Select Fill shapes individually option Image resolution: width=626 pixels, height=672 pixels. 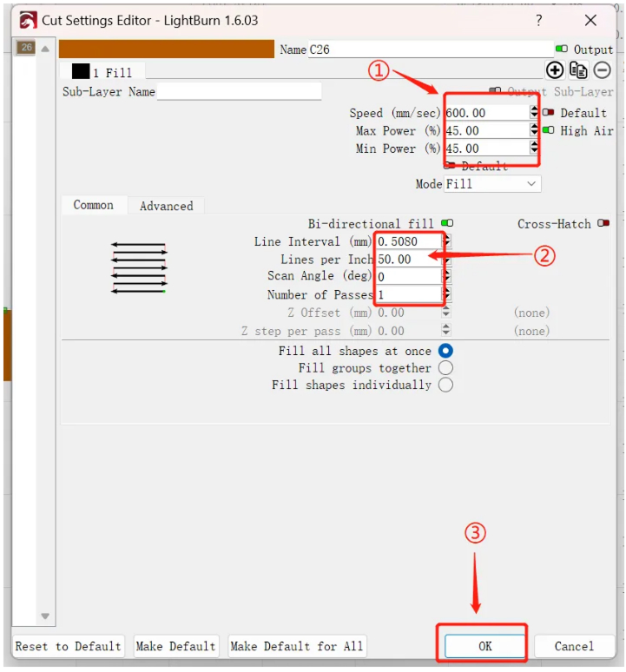[445, 385]
